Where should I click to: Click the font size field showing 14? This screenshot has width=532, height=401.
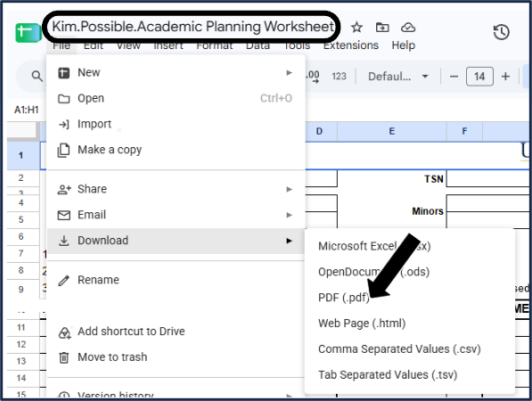pyautogui.click(x=479, y=77)
